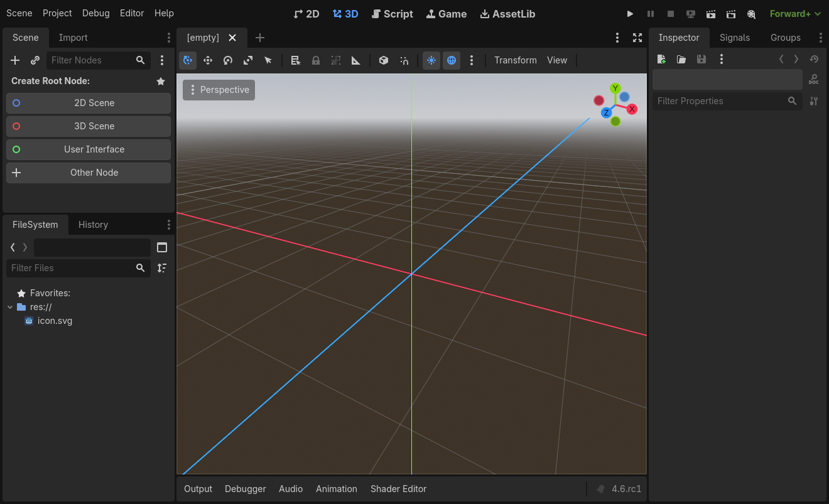Toggle Preview Sunlight in the viewport
This screenshot has width=829, height=504.
(x=431, y=60)
